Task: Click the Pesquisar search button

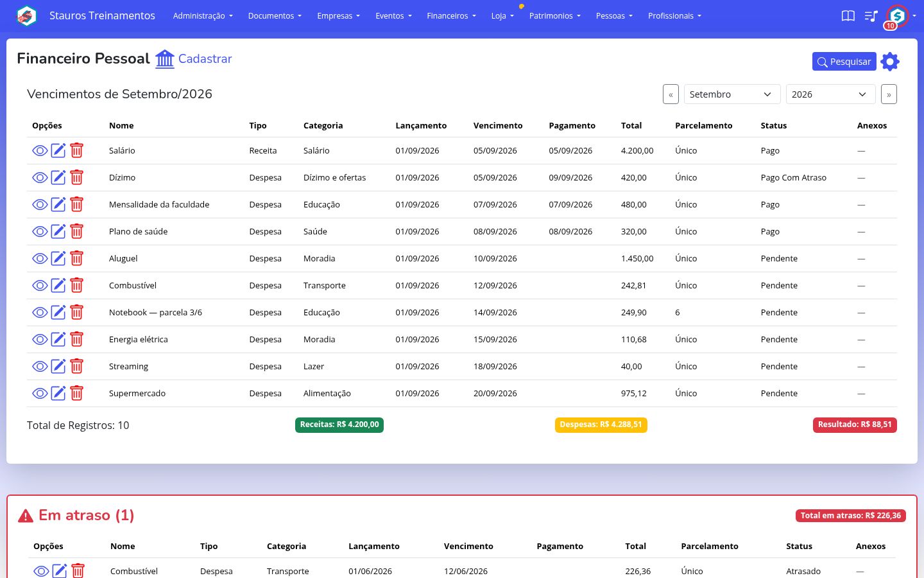Action: [x=844, y=62]
